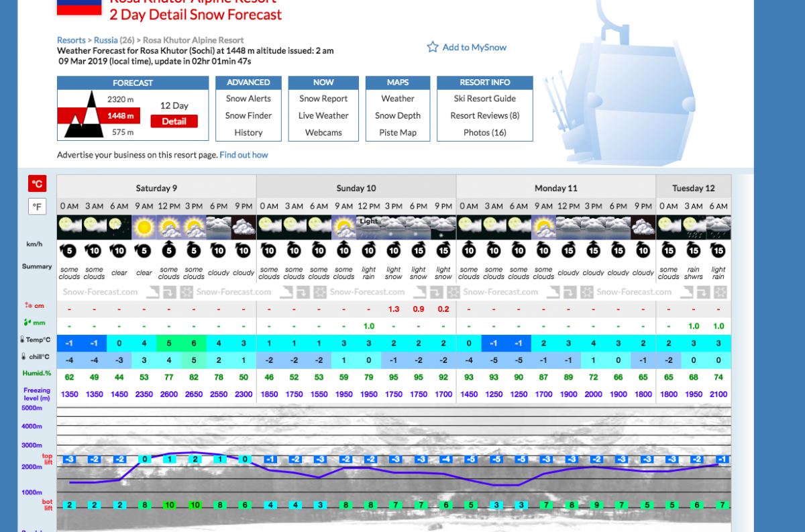
Task: Click Sunday 9 AM partly sunny icon
Action: coord(343,227)
